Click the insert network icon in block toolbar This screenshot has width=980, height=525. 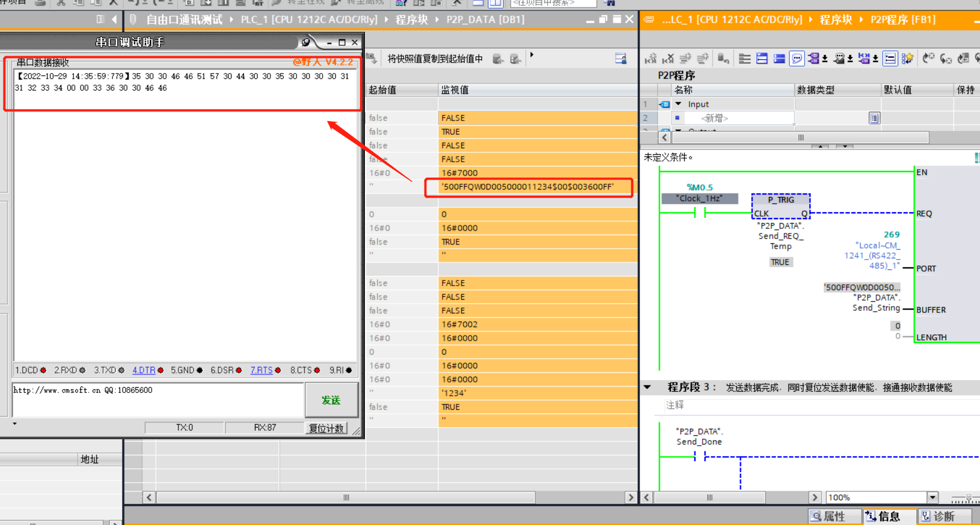(x=650, y=59)
